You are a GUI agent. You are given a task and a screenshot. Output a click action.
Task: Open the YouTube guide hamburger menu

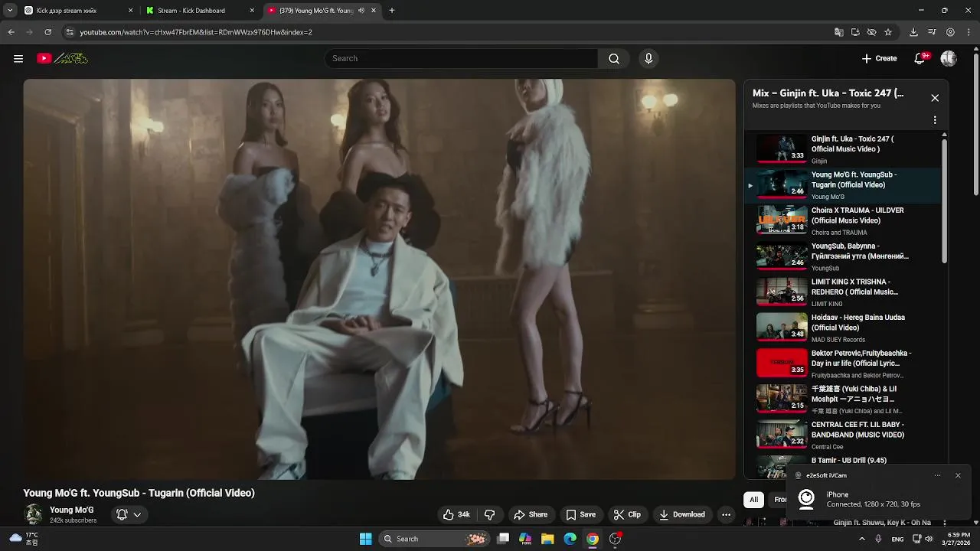click(x=18, y=58)
